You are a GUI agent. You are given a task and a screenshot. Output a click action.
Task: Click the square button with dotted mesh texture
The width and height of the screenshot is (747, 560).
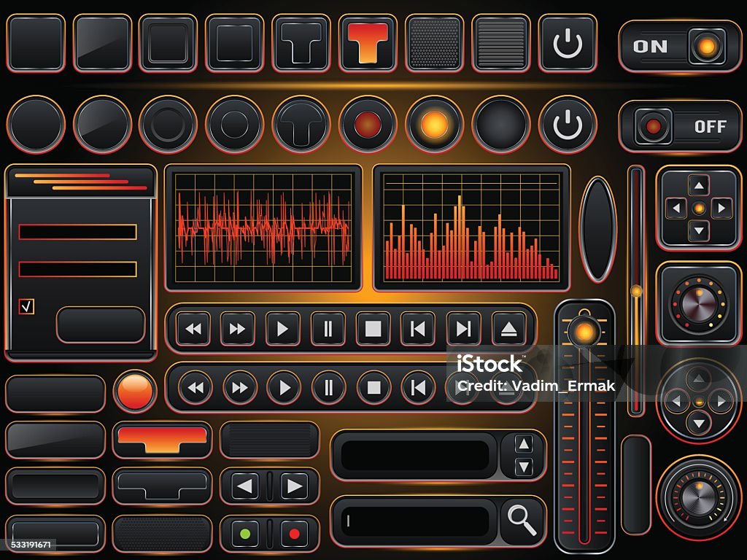point(434,43)
